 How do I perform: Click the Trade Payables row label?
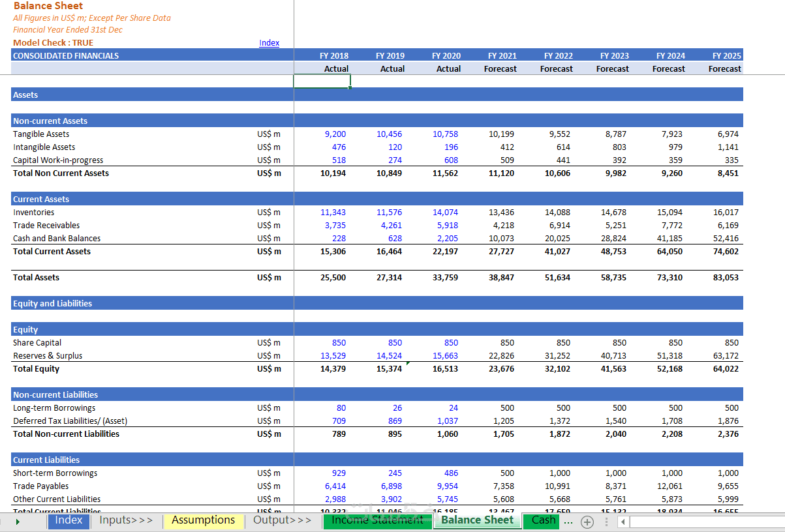(40, 486)
